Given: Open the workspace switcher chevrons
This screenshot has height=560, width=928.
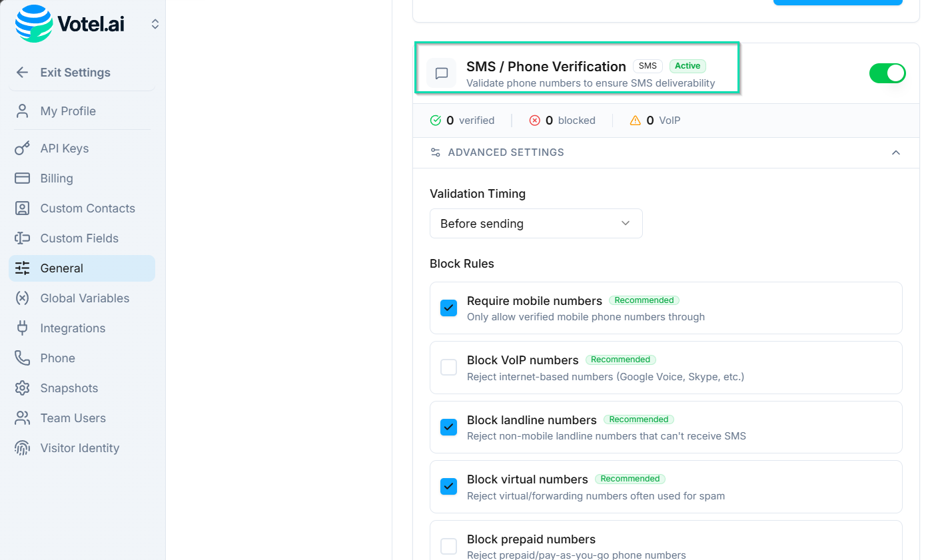Looking at the screenshot, I should point(155,25).
